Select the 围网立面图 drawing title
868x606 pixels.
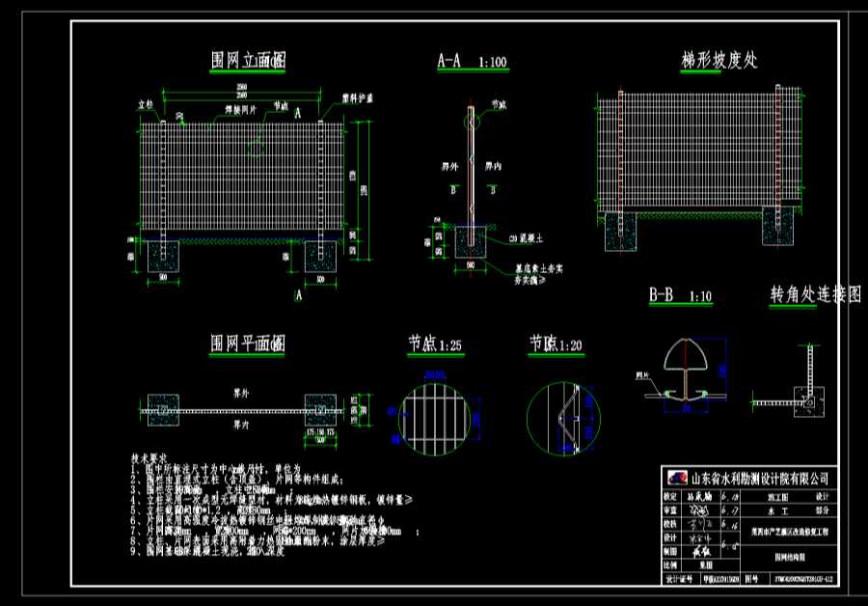[248, 60]
